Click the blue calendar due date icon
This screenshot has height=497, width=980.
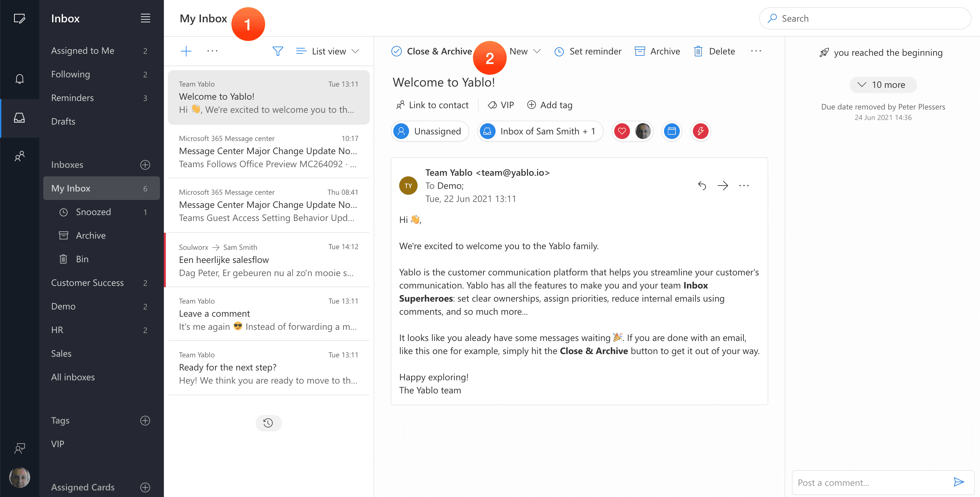pyautogui.click(x=672, y=131)
